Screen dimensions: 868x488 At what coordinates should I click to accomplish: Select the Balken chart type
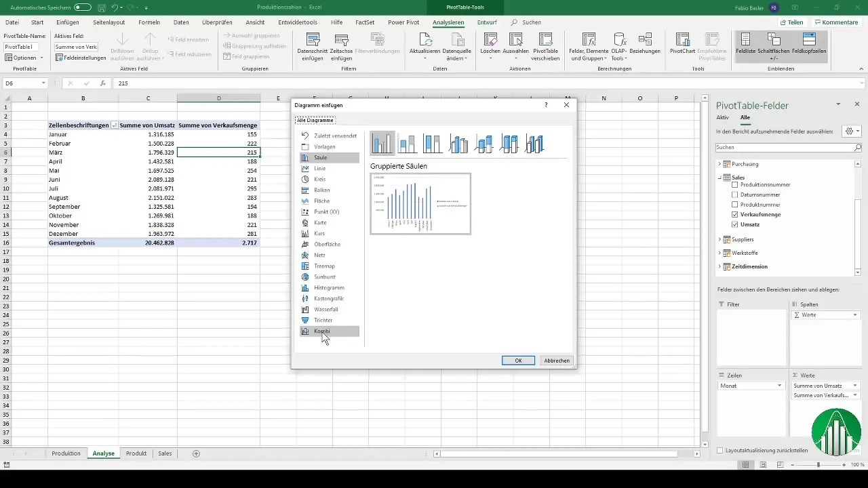[x=329, y=190]
